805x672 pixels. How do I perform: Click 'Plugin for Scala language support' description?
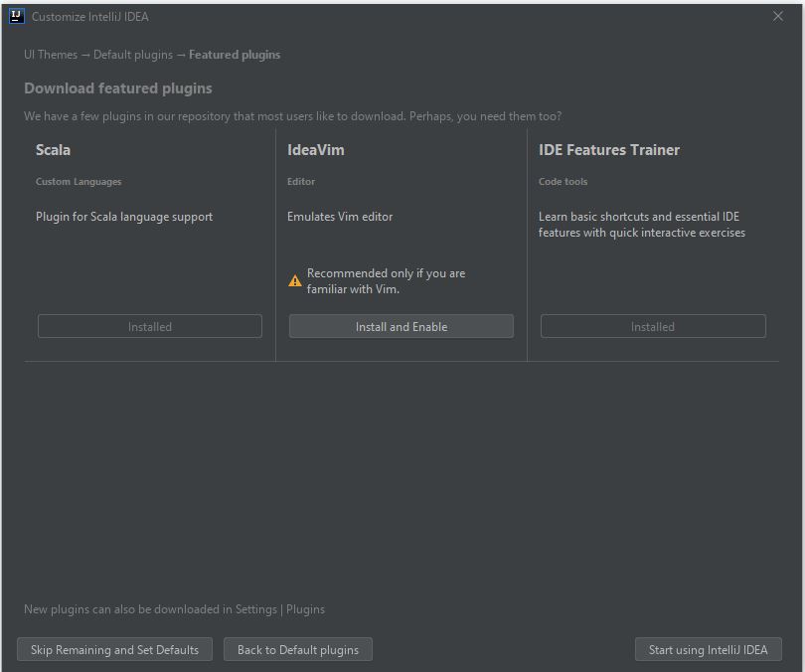[123, 217]
